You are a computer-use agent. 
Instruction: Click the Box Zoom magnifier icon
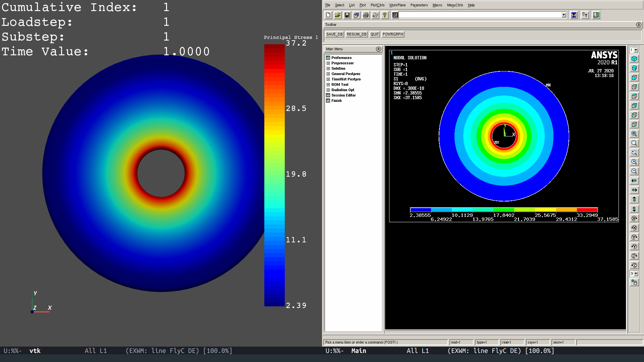[634, 143]
